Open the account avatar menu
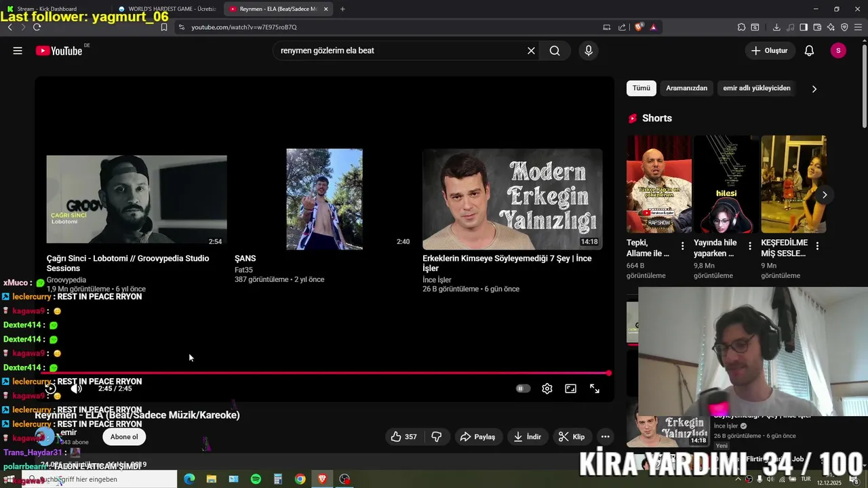 click(x=838, y=51)
